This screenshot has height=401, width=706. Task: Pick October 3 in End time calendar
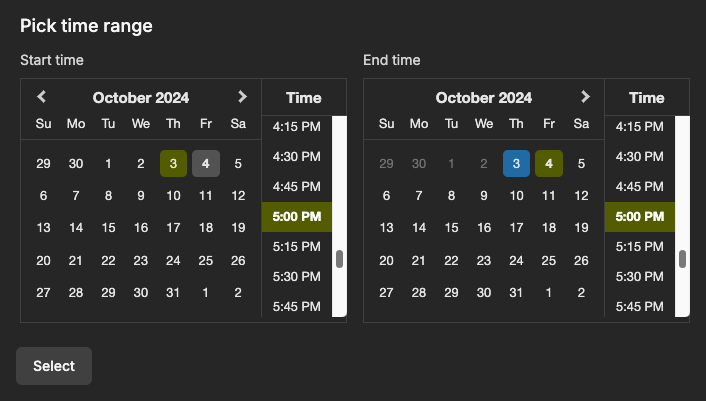tap(516, 163)
